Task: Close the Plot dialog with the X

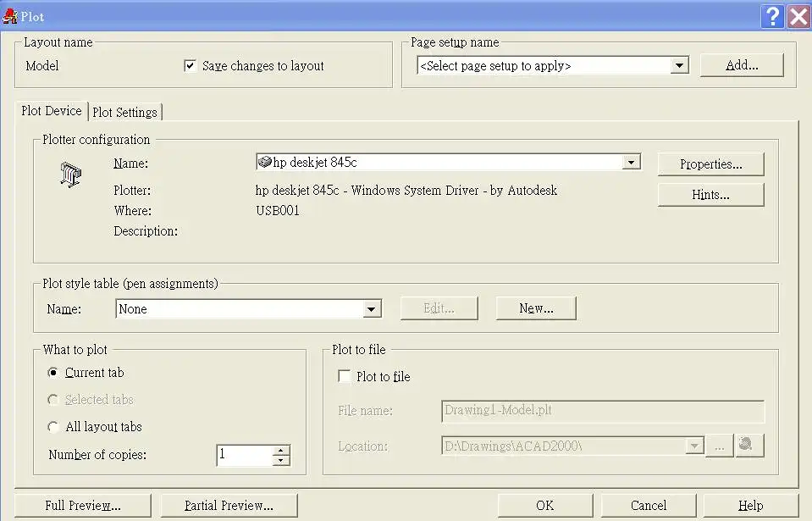Action: (x=798, y=17)
